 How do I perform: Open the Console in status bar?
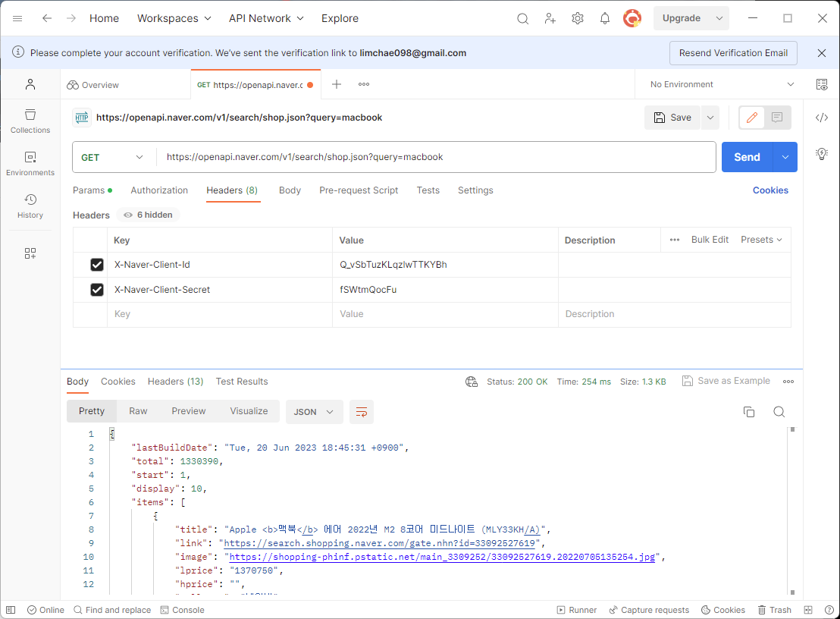(182, 610)
